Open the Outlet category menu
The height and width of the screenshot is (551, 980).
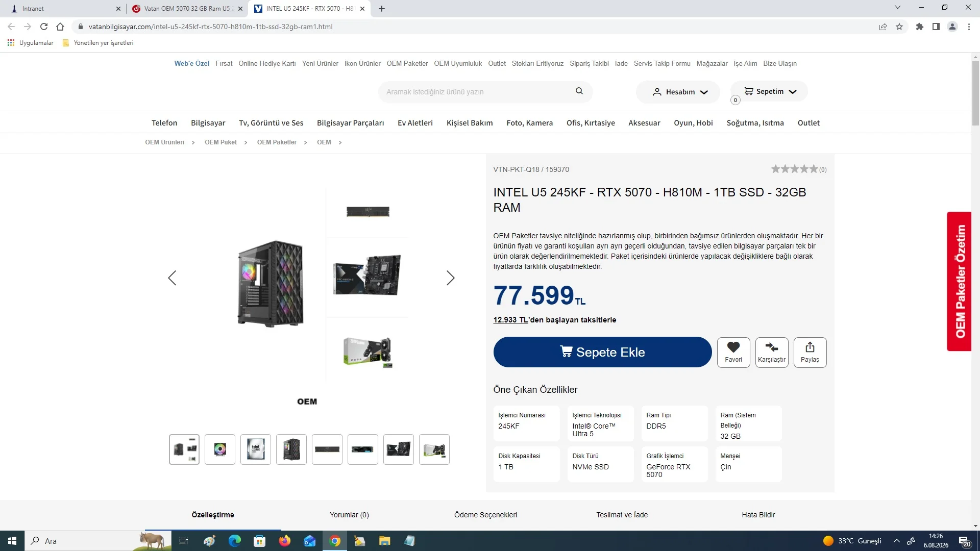coord(808,123)
